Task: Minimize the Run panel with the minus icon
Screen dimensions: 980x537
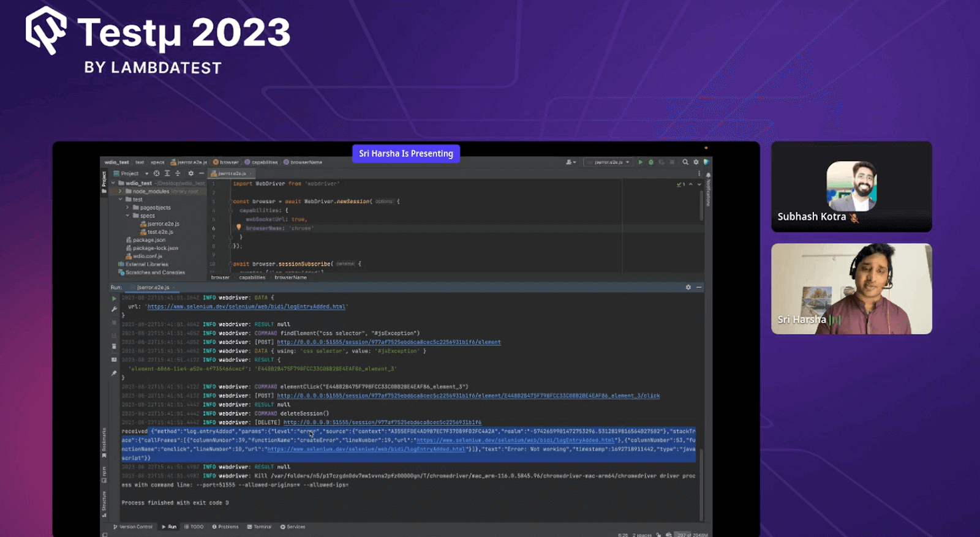Action: coord(699,287)
